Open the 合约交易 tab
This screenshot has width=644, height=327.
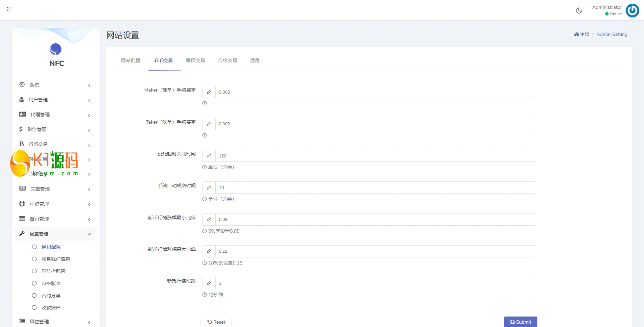click(227, 60)
